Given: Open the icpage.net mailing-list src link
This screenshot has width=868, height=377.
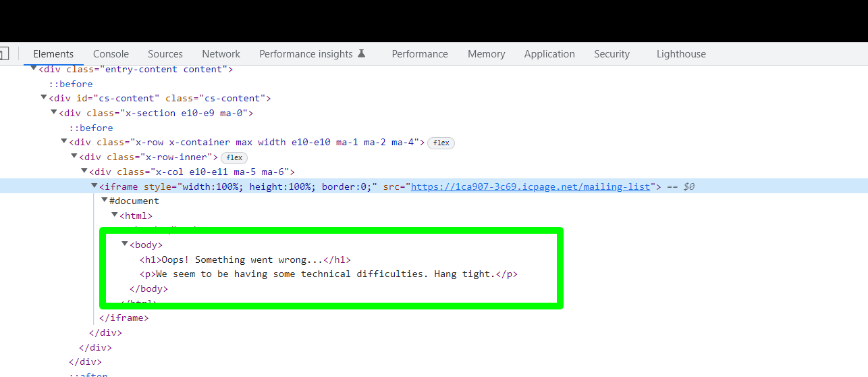Looking at the screenshot, I should (530, 186).
